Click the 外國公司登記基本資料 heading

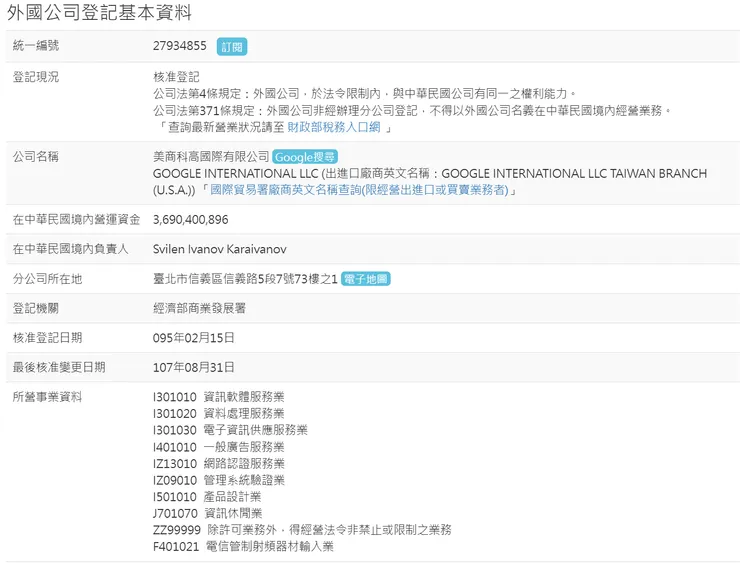tap(99, 12)
